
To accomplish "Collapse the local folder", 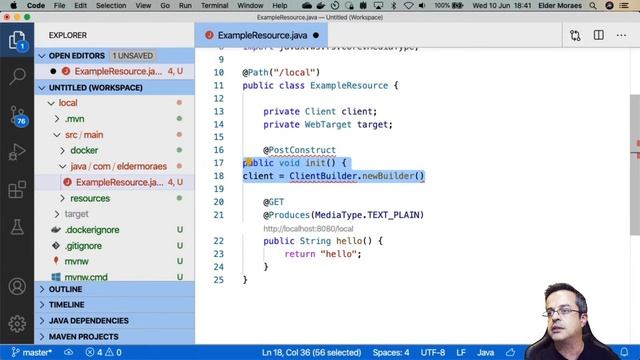I will coord(51,103).
